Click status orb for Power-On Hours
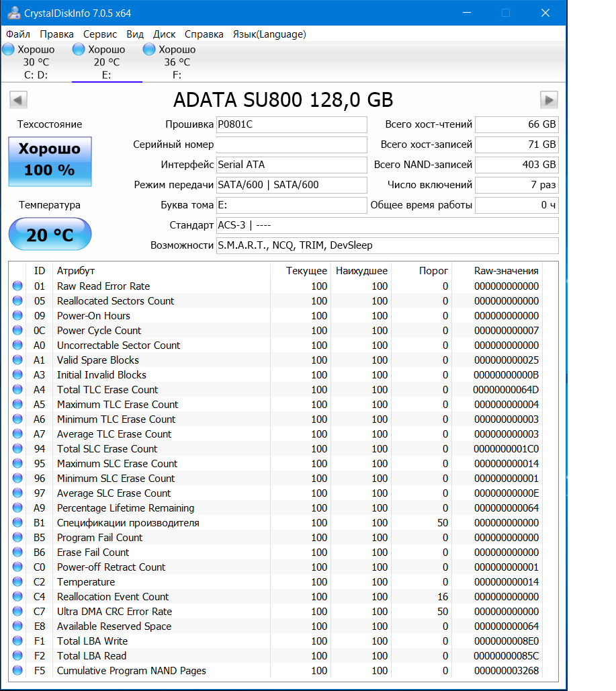This screenshot has height=691, width=616. 17,315
